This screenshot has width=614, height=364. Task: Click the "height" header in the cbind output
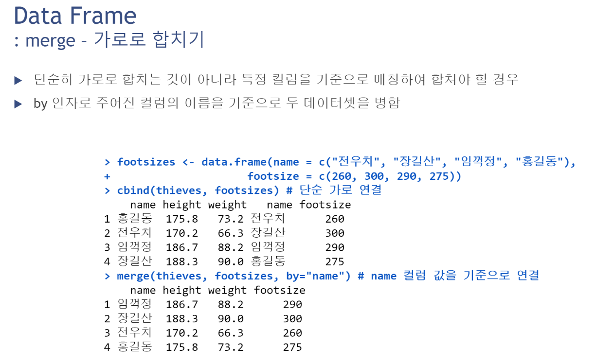[x=182, y=205]
